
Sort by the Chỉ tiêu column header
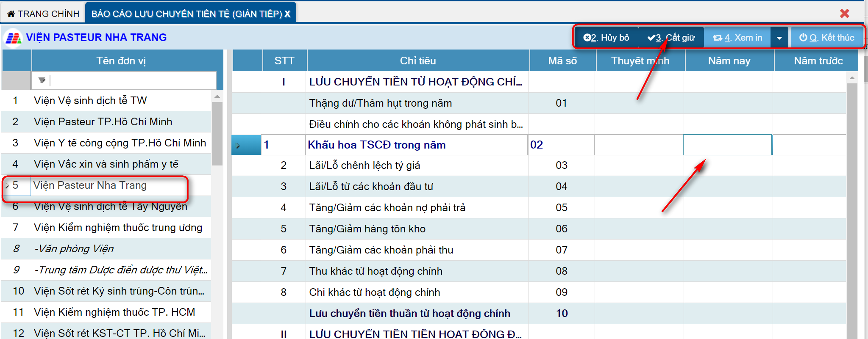pyautogui.click(x=417, y=61)
